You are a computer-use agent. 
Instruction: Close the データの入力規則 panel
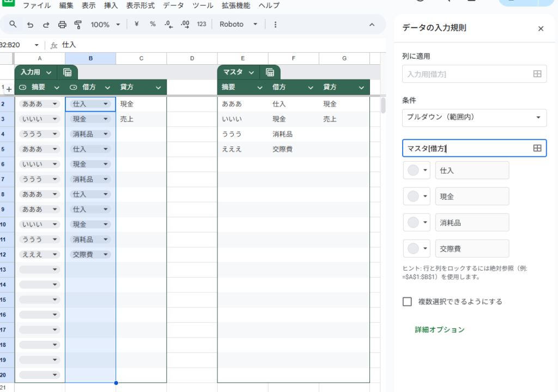(x=541, y=29)
